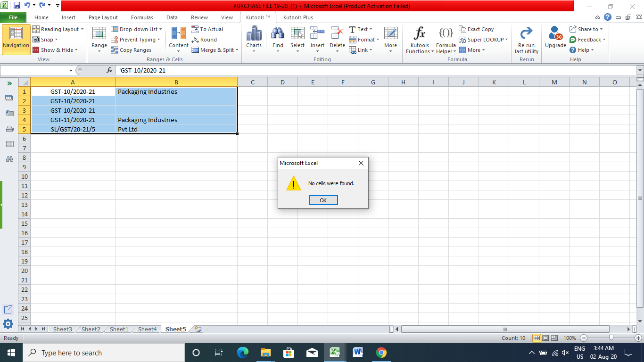Open Merge & Split dropdown
Screen dimensions: 644x362
(x=215, y=50)
